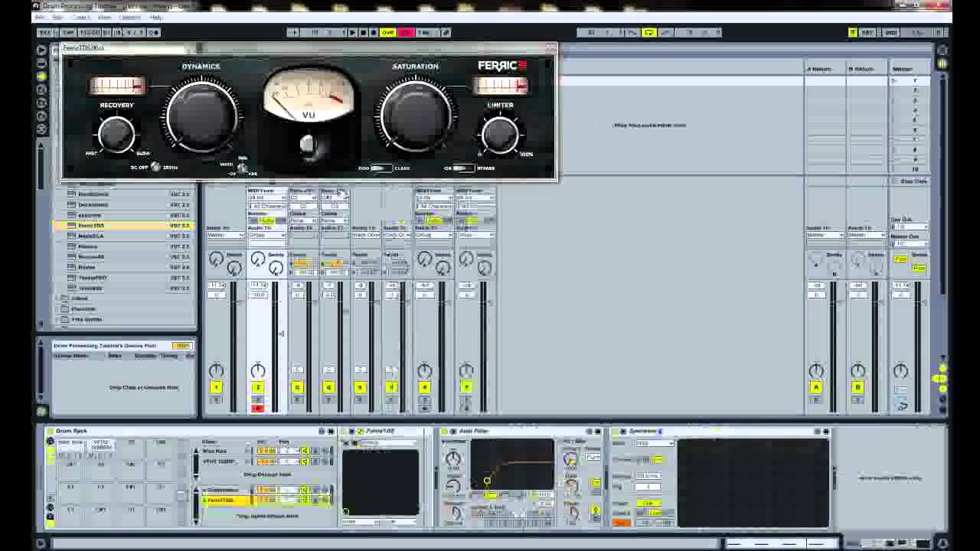980x551 pixels.
Task: Select TesslaPRO in the plugin browser list
Action: tap(122, 278)
